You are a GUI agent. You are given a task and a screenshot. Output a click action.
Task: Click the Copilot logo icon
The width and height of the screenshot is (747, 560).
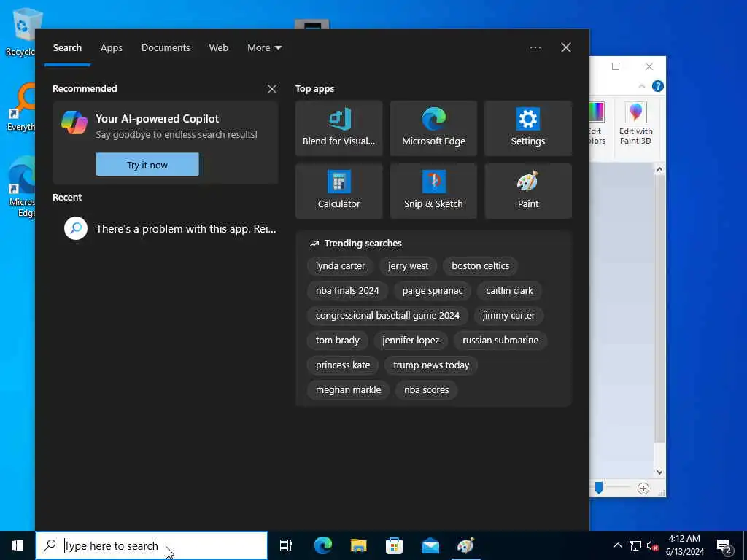tap(74, 122)
